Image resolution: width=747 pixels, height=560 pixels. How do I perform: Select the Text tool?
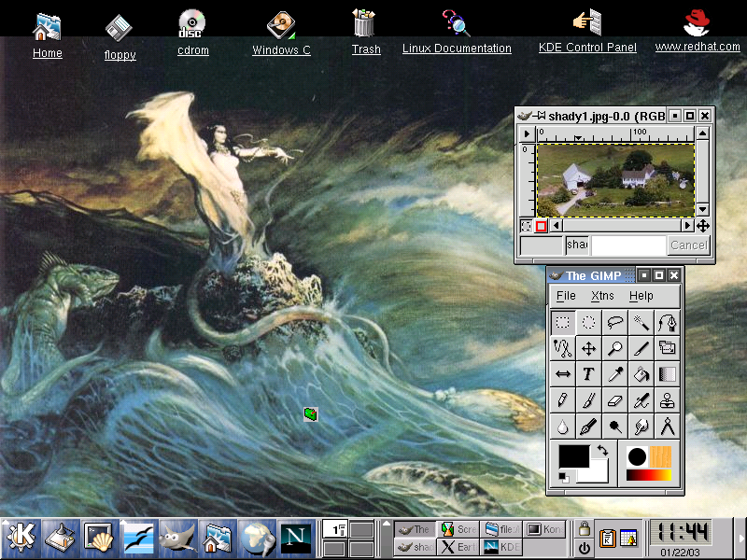pyautogui.click(x=589, y=374)
